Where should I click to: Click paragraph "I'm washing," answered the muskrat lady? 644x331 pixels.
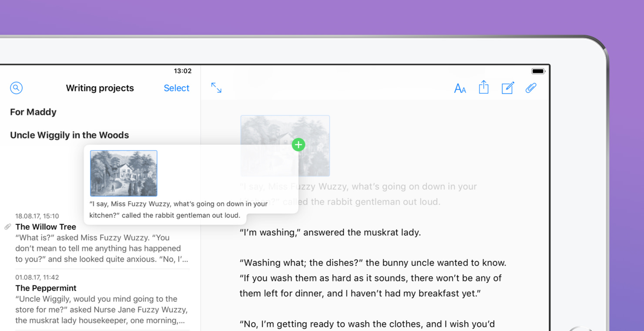point(330,232)
